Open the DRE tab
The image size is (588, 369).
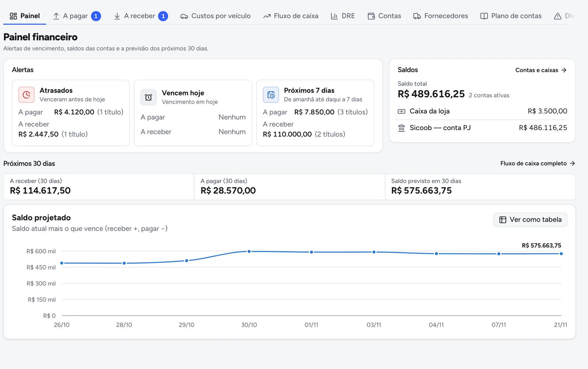coord(343,16)
